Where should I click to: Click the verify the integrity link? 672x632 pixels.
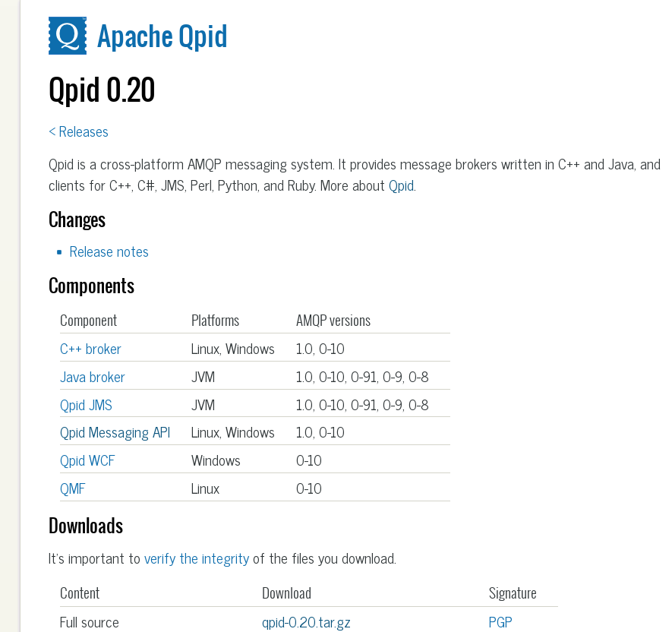click(x=197, y=558)
